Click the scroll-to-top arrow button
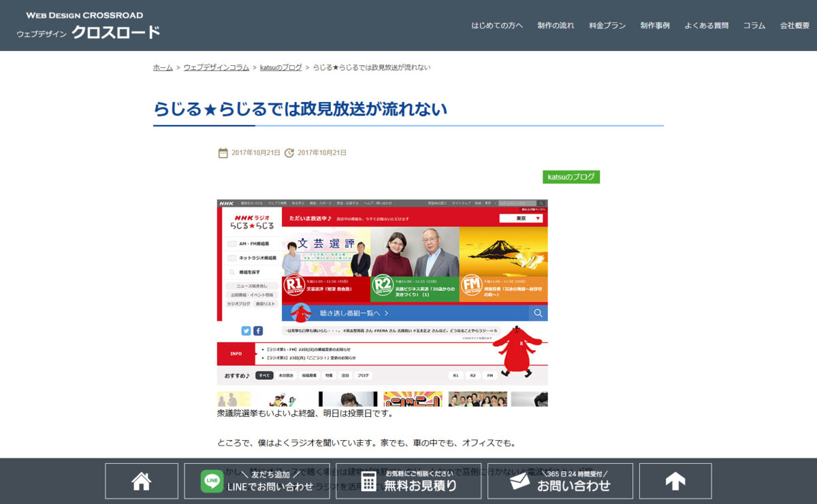The width and height of the screenshot is (817, 504). click(675, 481)
